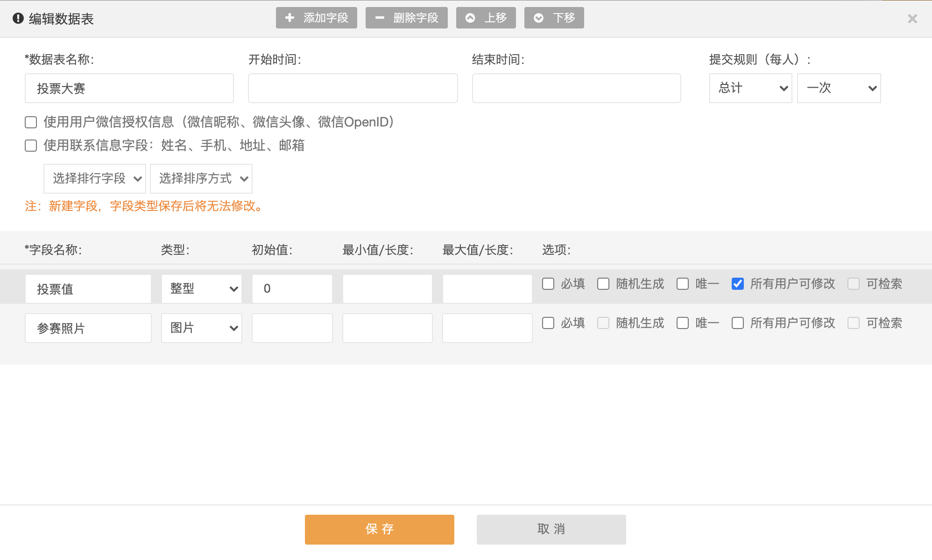This screenshot has height=560, width=932.
Task: Open the 总计 submission rule dropdown
Action: click(750, 88)
